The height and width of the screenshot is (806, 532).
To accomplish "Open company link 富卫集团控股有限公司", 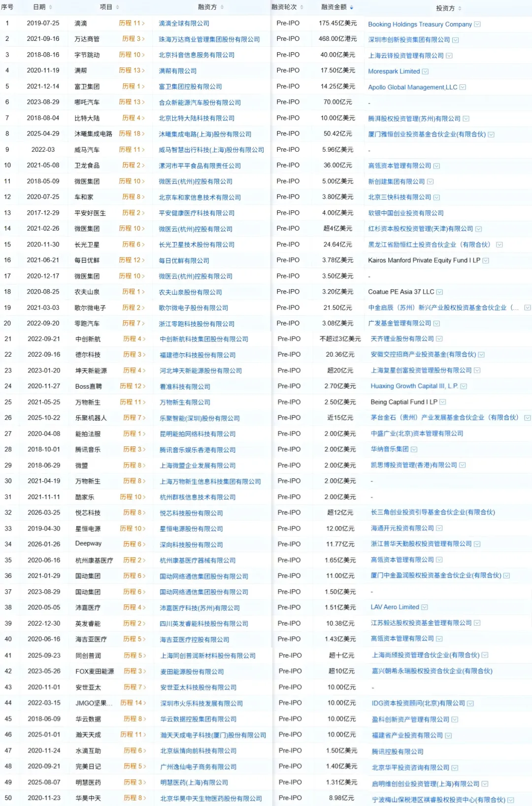I will [190, 86].
